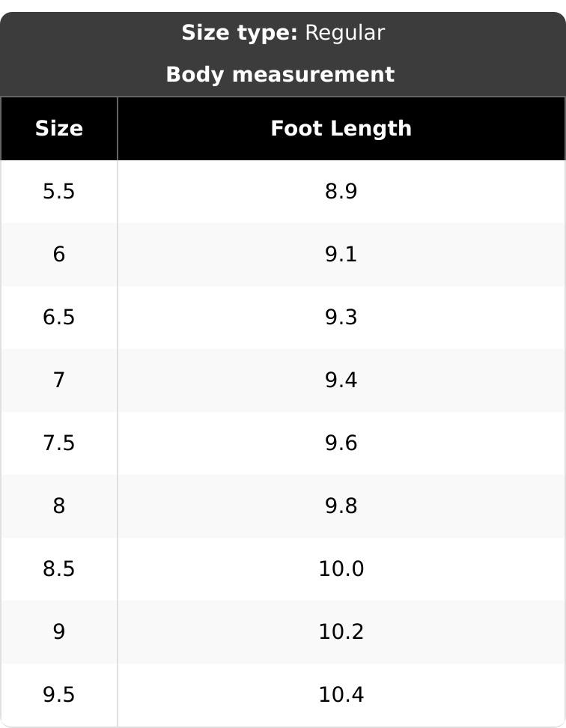Click the Size column header
Viewport: 566px width, 728px height.
pyautogui.click(x=59, y=129)
